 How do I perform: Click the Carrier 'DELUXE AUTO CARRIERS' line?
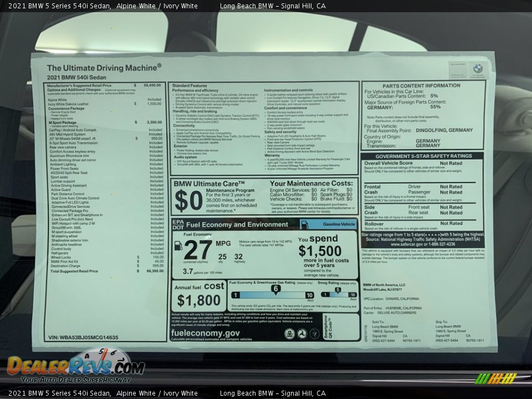[390, 313]
